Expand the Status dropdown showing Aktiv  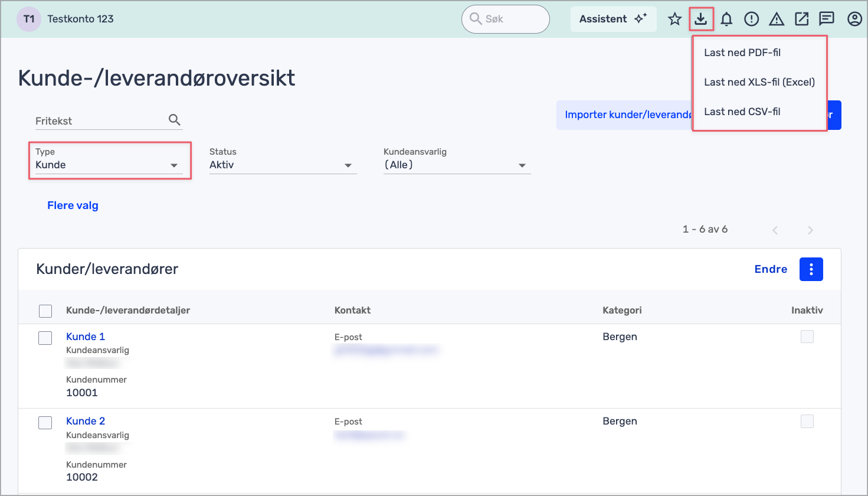tap(281, 165)
